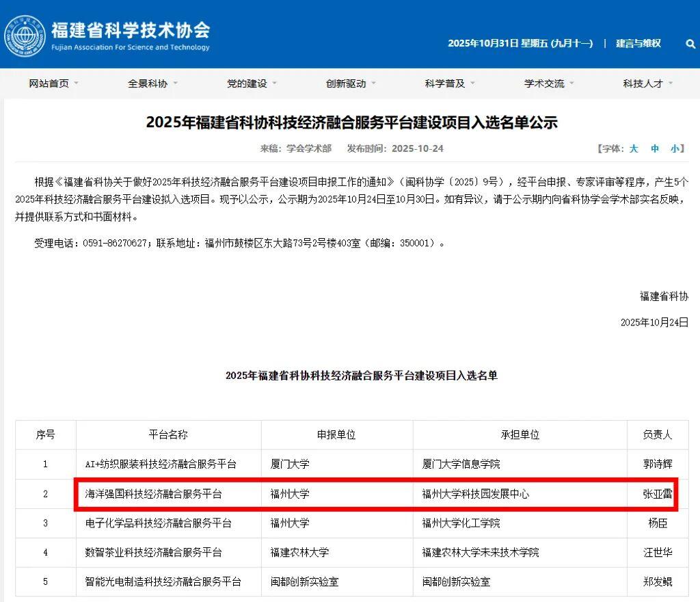The image size is (700, 602).
Task: Set font size to 中
Action: [x=654, y=148]
